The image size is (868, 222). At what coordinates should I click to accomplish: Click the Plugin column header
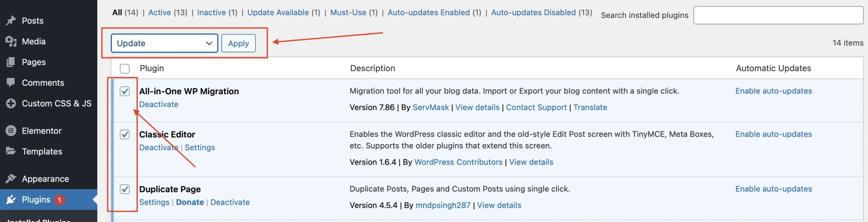152,68
